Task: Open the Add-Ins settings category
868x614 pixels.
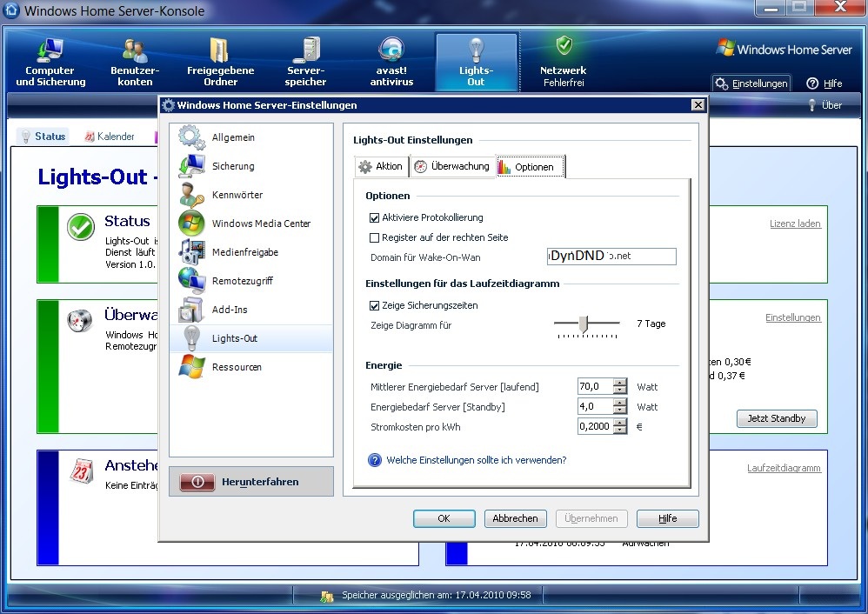Action: (250, 310)
